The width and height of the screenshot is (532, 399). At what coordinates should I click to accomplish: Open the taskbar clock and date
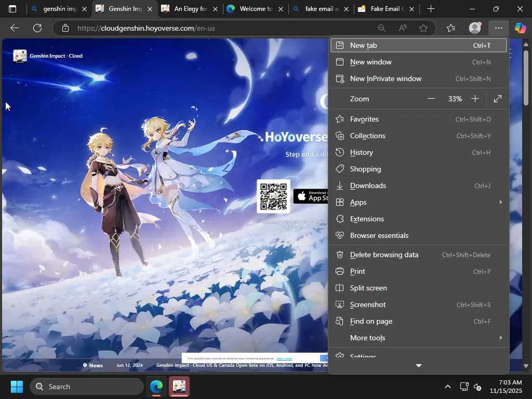[506, 387]
